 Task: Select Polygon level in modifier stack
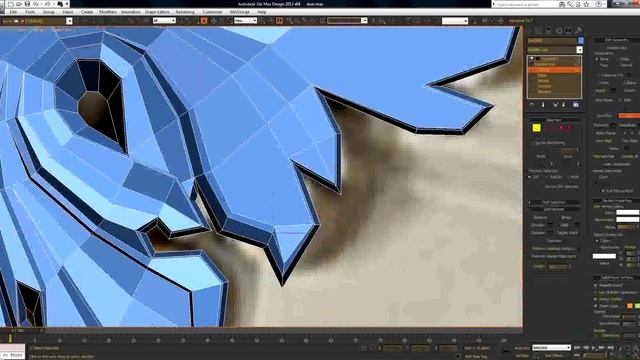point(544,86)
